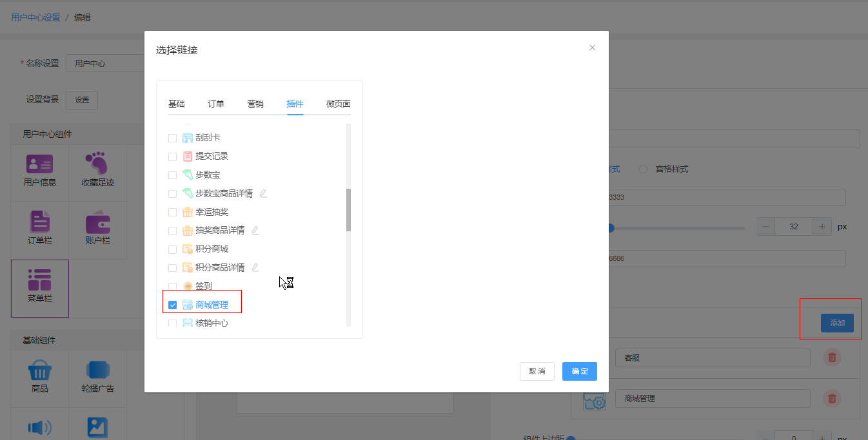Viewport: 868px width, 440px height.
Task: Click edit pencil next to 积分商品详情
Action: tap(255, 267)
